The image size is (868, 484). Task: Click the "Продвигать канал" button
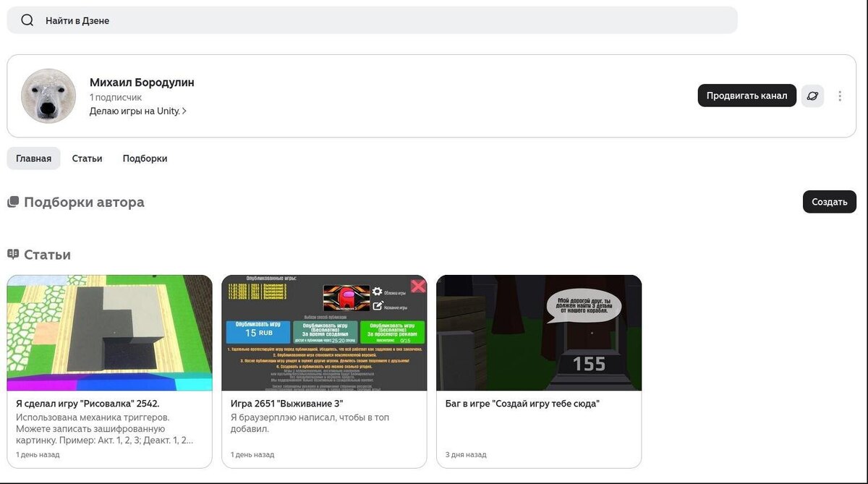(x=746, y=95)
